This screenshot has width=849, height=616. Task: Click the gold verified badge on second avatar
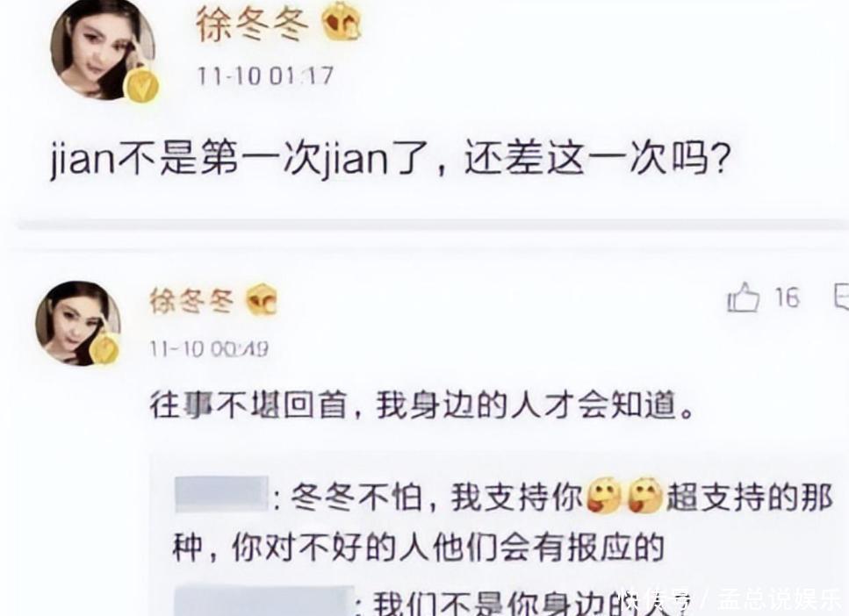pos(104,349)
